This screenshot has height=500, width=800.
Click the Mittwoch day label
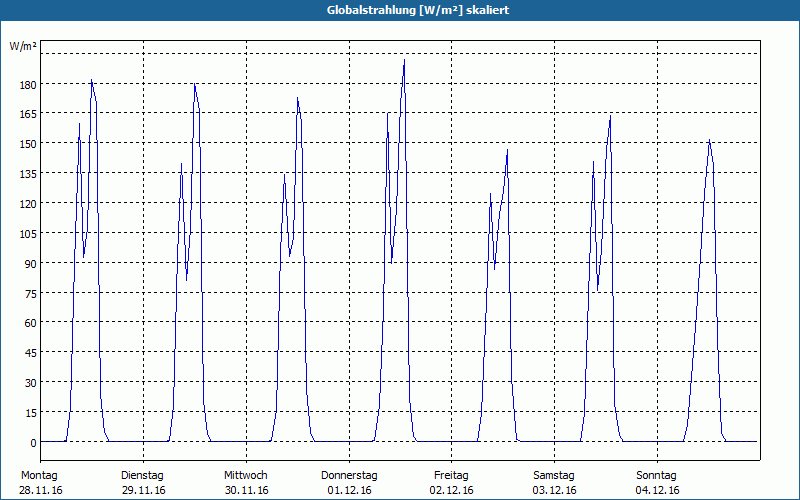246,476
